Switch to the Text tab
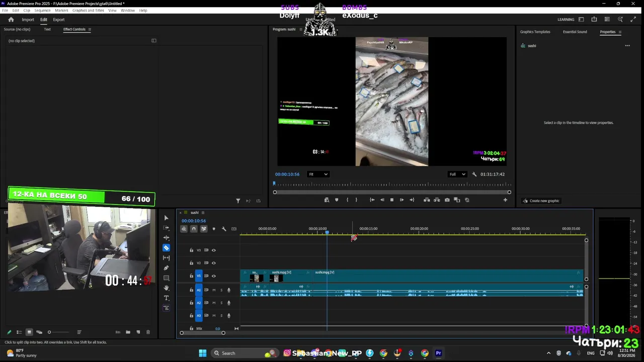This screenshot has width=644, height=362. [47, 29]
